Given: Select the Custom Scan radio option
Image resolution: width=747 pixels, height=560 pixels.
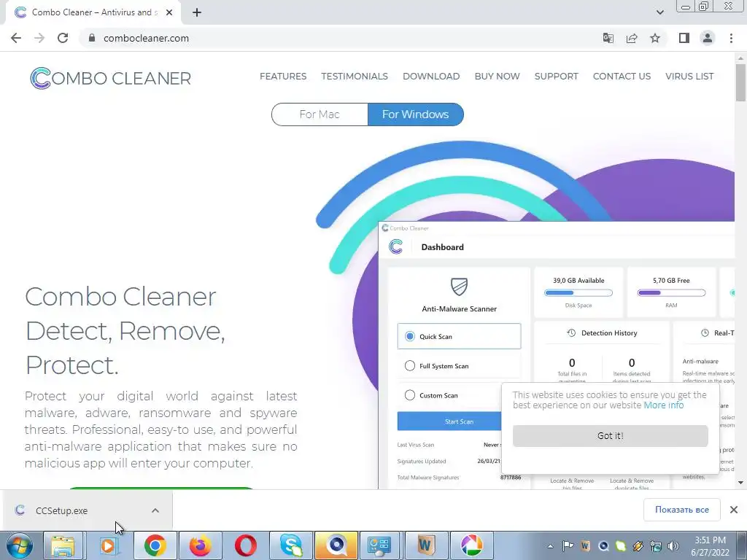Looking at the screenshot, I should (x=410, y=395).
